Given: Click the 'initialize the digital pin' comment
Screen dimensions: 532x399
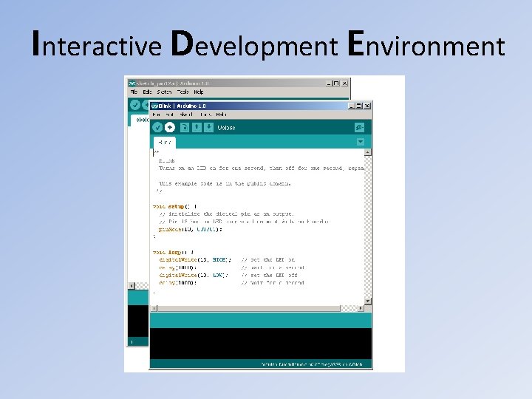Looking at the screenshot, I should tap(226, 214).
